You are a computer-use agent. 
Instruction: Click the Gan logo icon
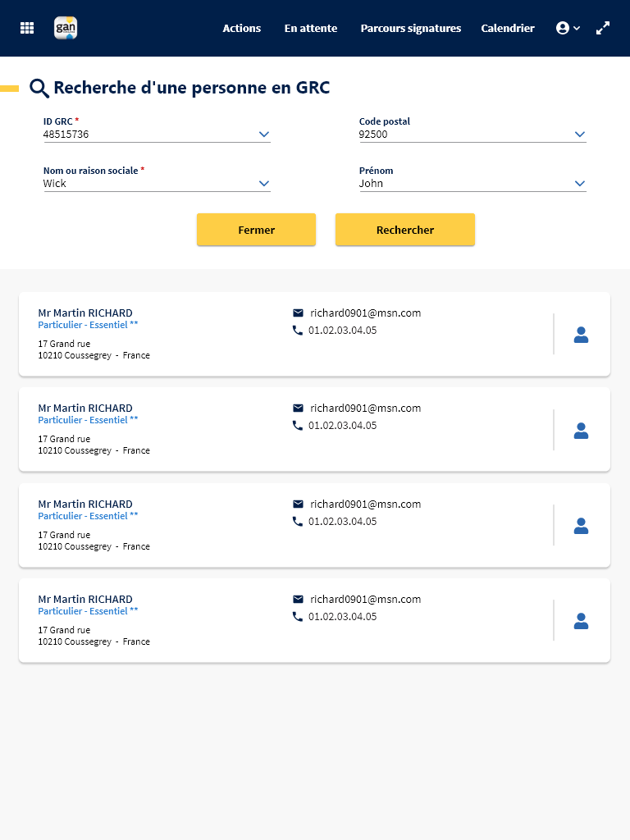coord(66,28)
